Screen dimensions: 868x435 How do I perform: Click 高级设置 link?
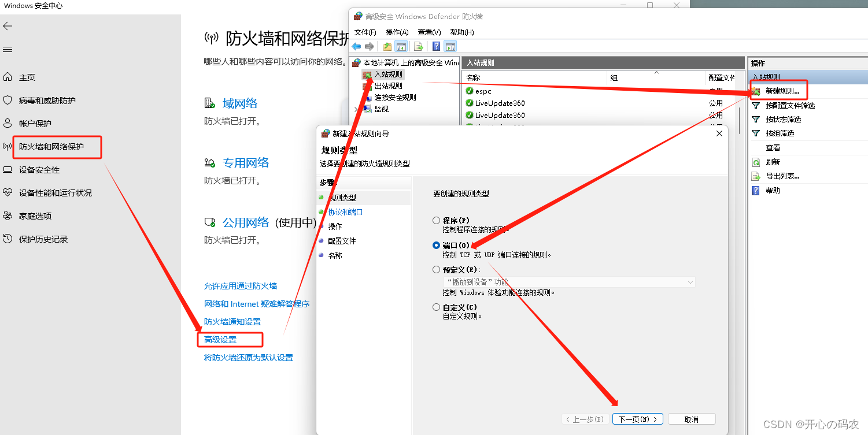[x=220, y=340]
